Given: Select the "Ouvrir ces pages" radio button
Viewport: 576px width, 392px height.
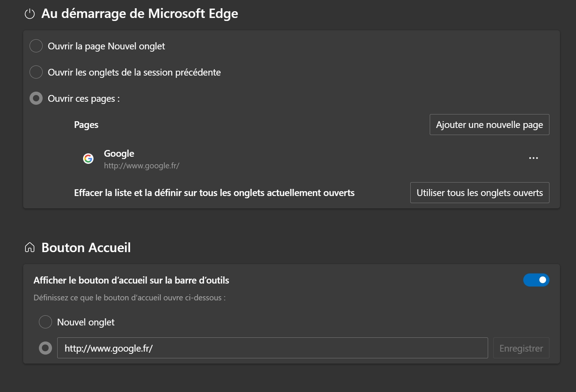Looking at the screenshot, I should [x=36, y=98].
